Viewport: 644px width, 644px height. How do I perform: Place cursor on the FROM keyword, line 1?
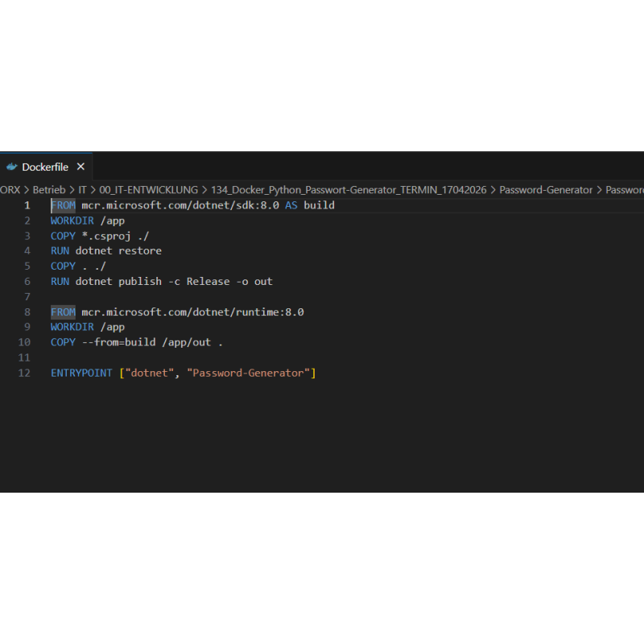pyautogui.click(x=63, y=205)
